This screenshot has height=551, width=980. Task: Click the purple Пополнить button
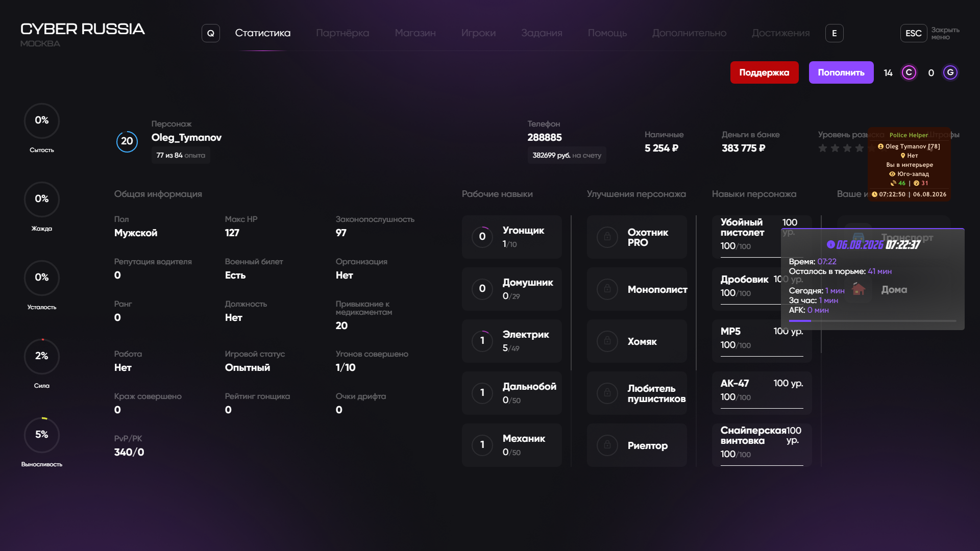(841, 72)
